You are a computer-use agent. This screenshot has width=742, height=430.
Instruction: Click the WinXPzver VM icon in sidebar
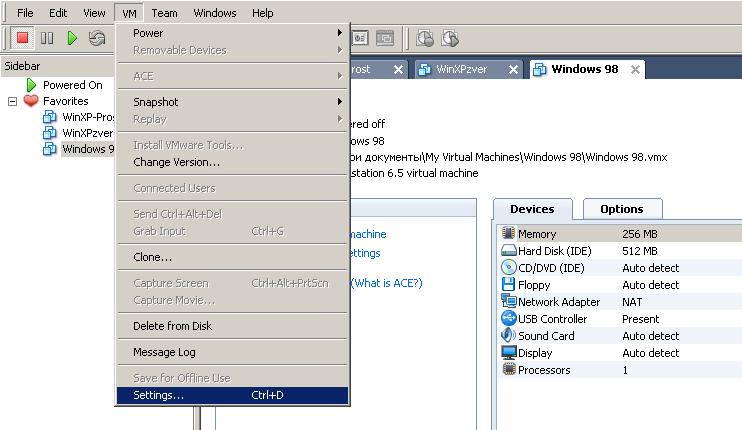pyautogui.click(x=50, y=132)
